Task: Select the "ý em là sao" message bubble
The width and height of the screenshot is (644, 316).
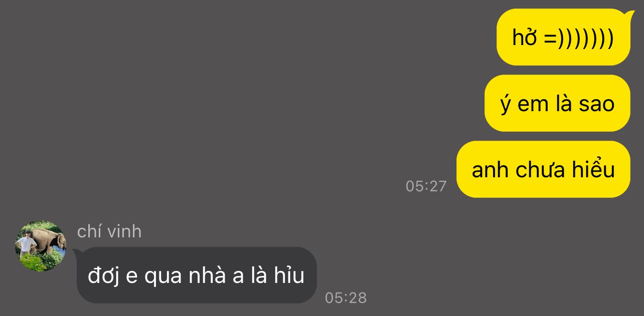Action: pyautogui.click(x=557, y=103)
